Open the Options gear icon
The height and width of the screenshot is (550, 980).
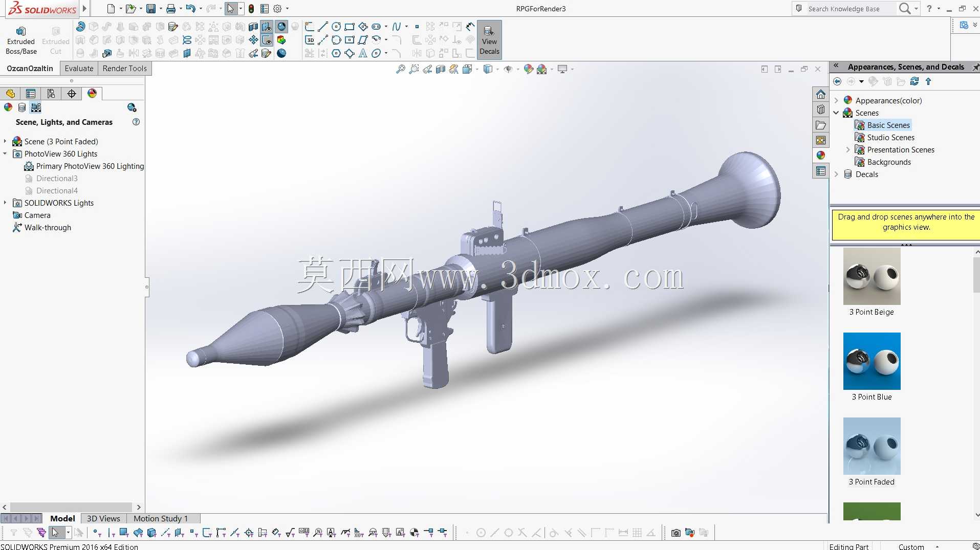[277, 9]
